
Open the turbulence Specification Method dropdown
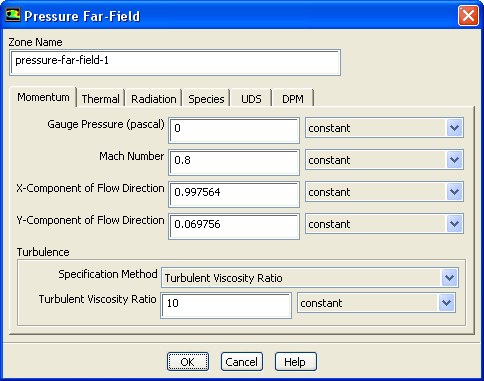310,277
